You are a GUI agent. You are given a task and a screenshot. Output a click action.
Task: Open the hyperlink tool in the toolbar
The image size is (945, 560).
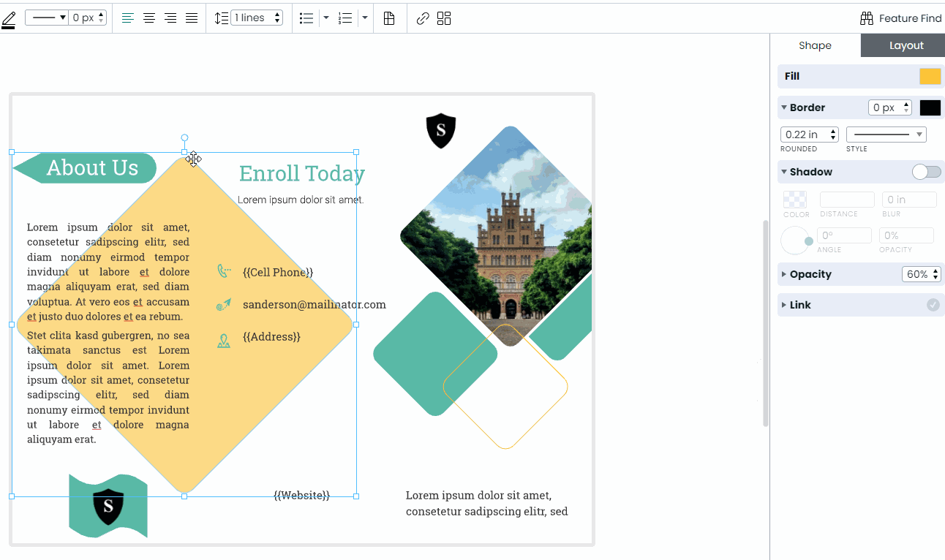422,18
